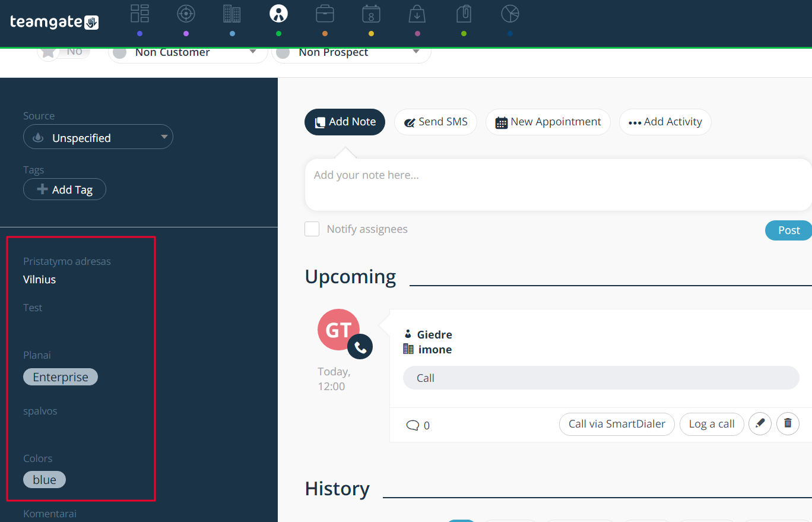Focus the Add your note here field
This screenshot has height=522, width=812.
[x=558, y=185]
